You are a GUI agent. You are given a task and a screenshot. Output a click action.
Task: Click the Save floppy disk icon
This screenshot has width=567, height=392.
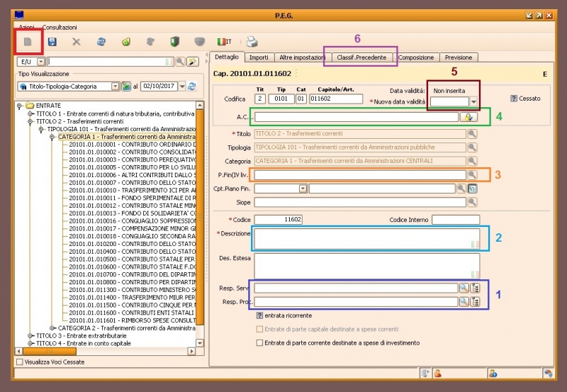pyautogui.click(x=52, y=43)
